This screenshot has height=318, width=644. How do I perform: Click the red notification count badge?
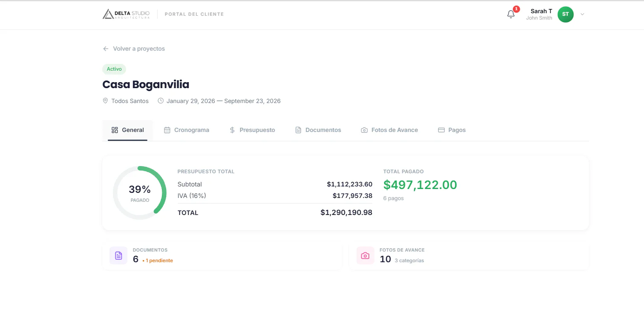[x=516, y=9]
